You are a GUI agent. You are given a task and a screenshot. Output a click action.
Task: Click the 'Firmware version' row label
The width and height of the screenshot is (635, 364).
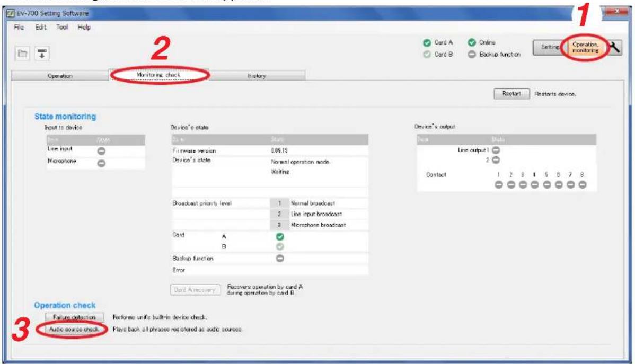click(194, 150)
